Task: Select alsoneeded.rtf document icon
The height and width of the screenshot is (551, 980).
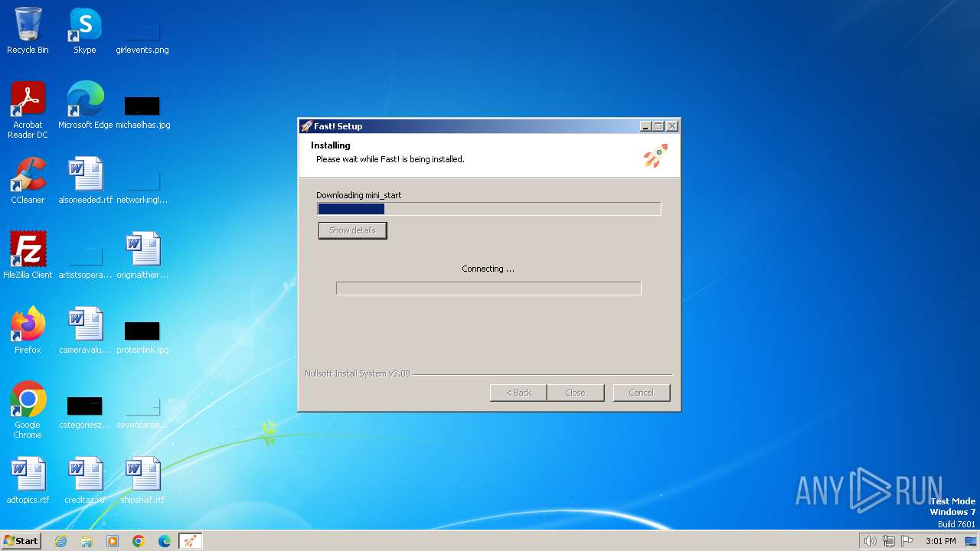Action: [85, 181]
